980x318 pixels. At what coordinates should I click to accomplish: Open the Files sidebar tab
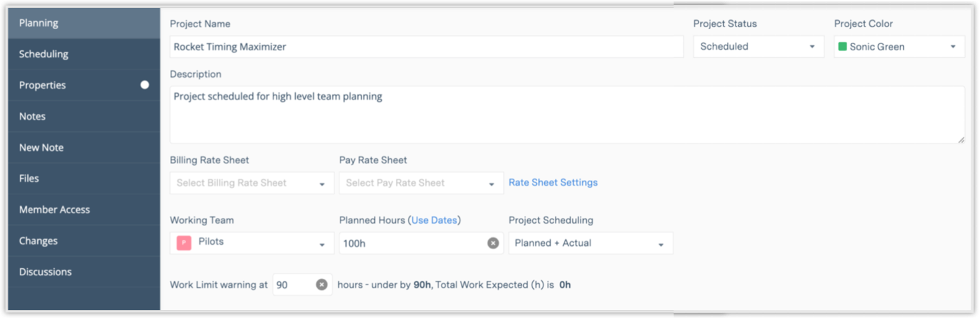point(29,178)
